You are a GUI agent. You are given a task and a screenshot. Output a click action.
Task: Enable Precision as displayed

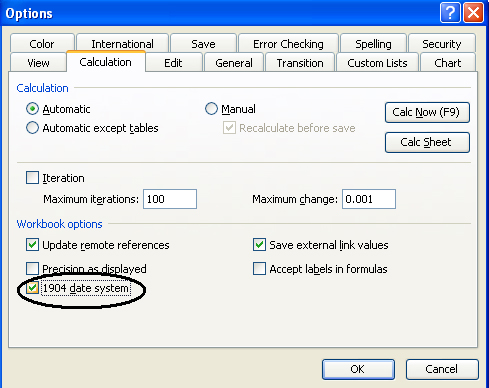tap(32, 268)
